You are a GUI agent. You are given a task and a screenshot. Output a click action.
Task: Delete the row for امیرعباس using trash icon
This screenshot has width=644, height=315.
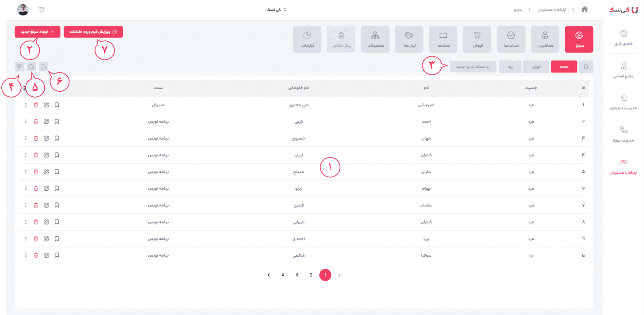pos(36,105)
